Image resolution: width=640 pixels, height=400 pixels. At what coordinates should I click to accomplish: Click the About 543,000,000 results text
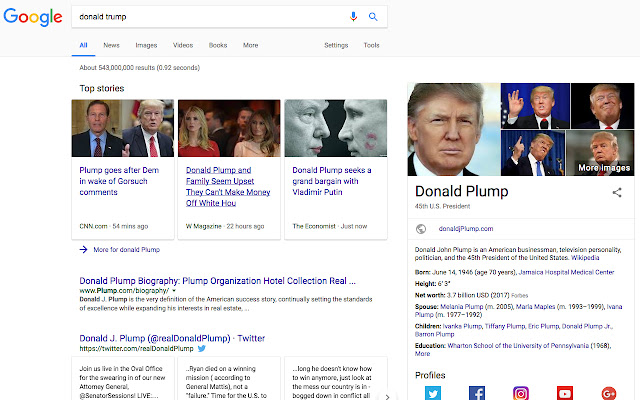(x=140, y=68)
